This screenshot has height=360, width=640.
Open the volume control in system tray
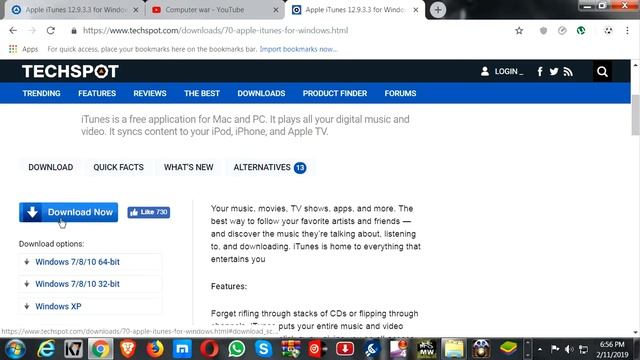pos(569,349)
